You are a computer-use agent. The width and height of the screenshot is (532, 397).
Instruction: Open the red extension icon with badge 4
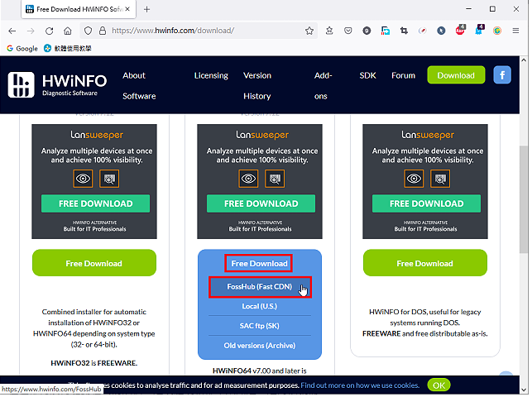click(x=460, y=30)
